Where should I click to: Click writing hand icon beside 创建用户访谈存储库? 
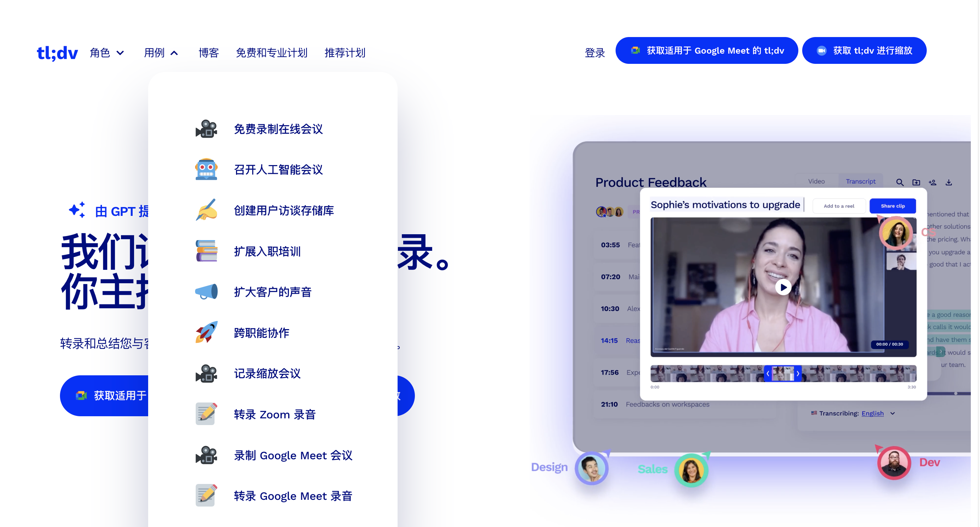[x=206, y=210]
